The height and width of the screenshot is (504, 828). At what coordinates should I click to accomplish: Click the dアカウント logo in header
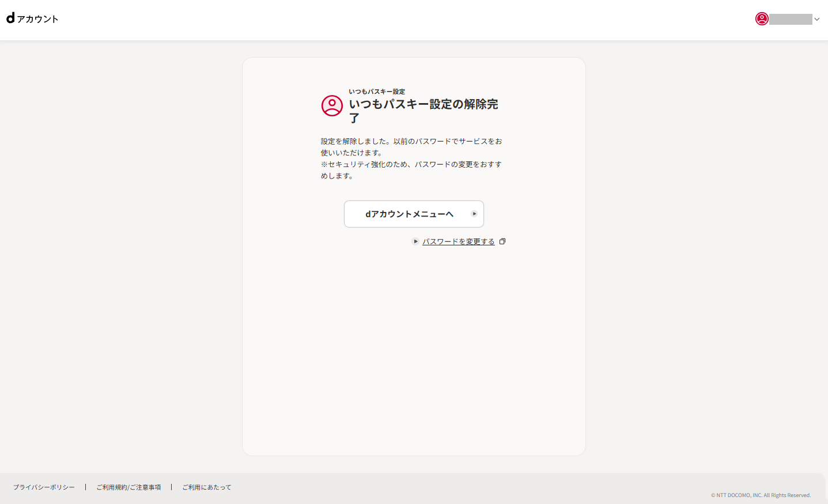32,18
